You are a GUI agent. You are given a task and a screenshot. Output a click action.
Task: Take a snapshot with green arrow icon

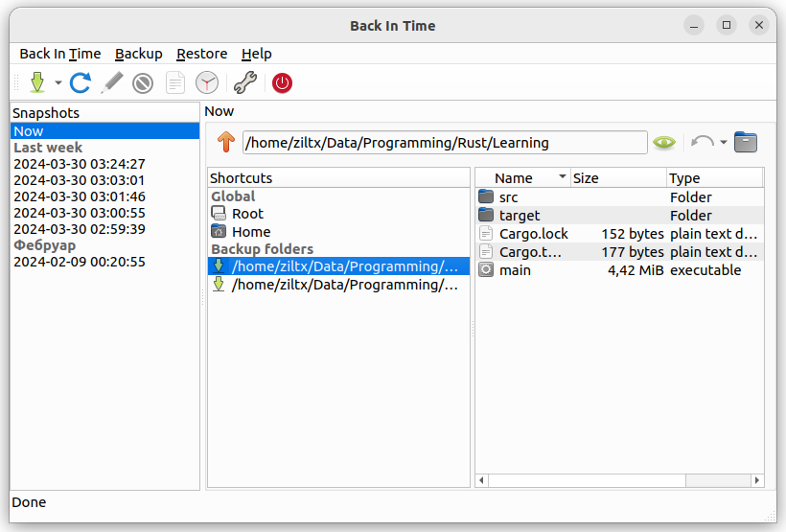[x=37, y=82]
